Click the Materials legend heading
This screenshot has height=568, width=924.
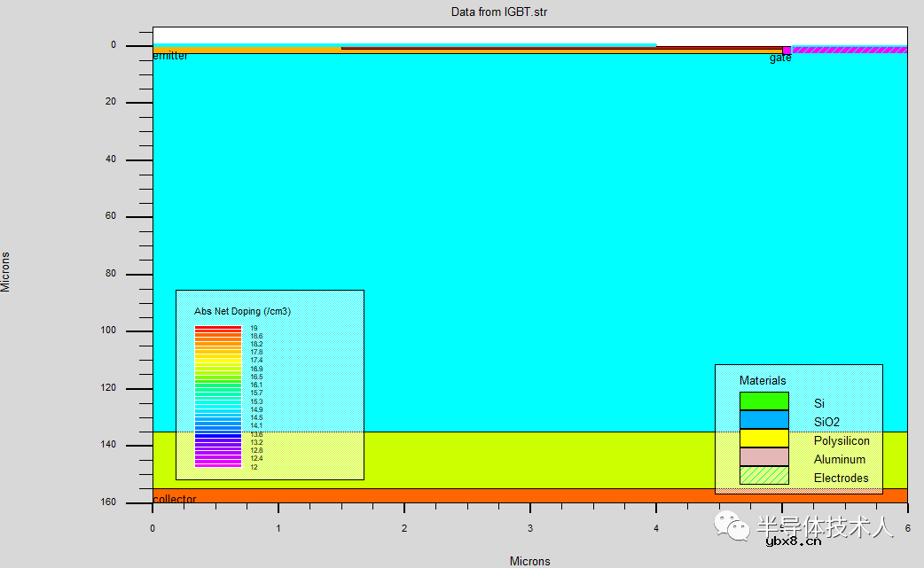tap(763, 380)
